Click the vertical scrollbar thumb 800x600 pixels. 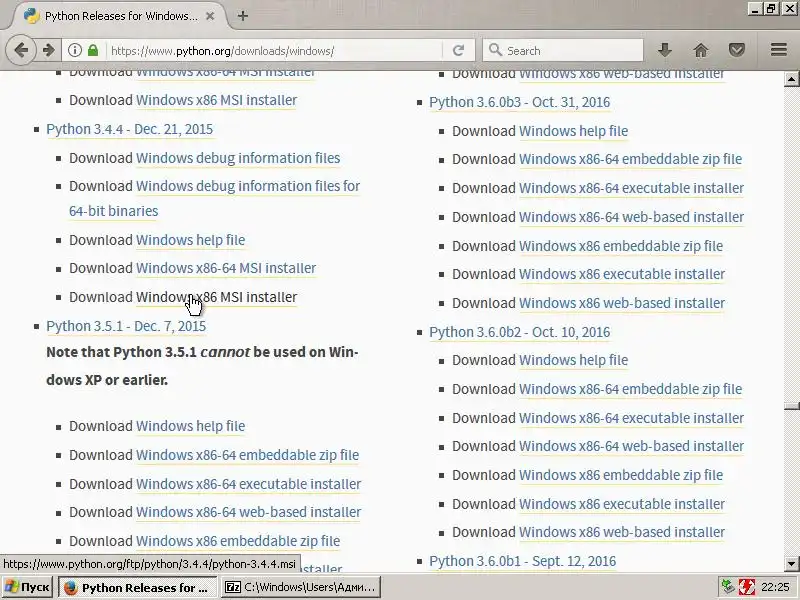pos(791,406)
